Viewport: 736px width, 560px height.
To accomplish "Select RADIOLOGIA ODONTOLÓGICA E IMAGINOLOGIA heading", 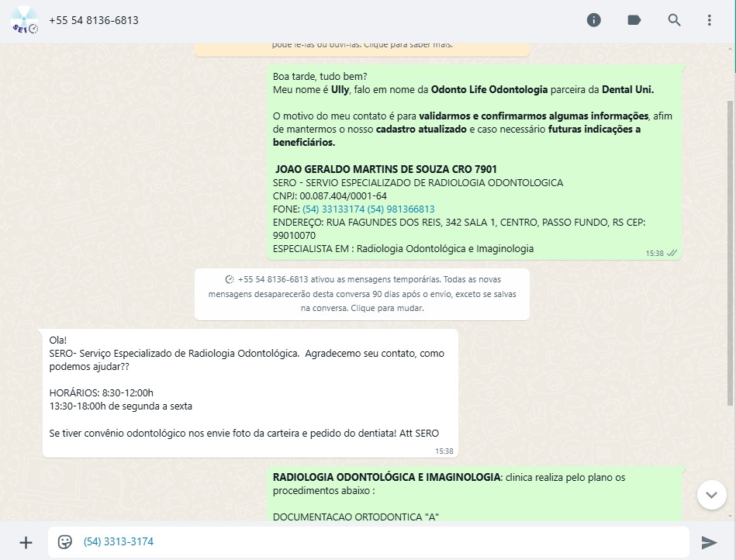I will point(386,477).
